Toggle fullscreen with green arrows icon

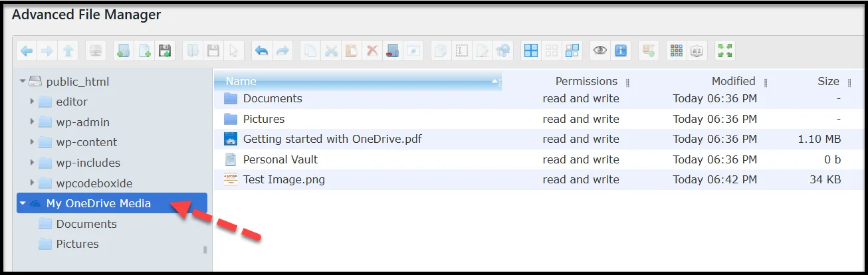[x=725, y=50]
